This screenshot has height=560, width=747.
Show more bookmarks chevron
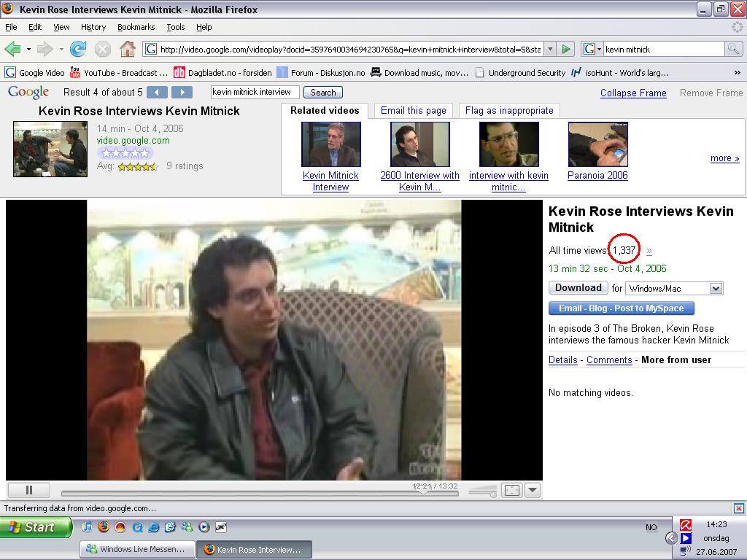point(737,73)
